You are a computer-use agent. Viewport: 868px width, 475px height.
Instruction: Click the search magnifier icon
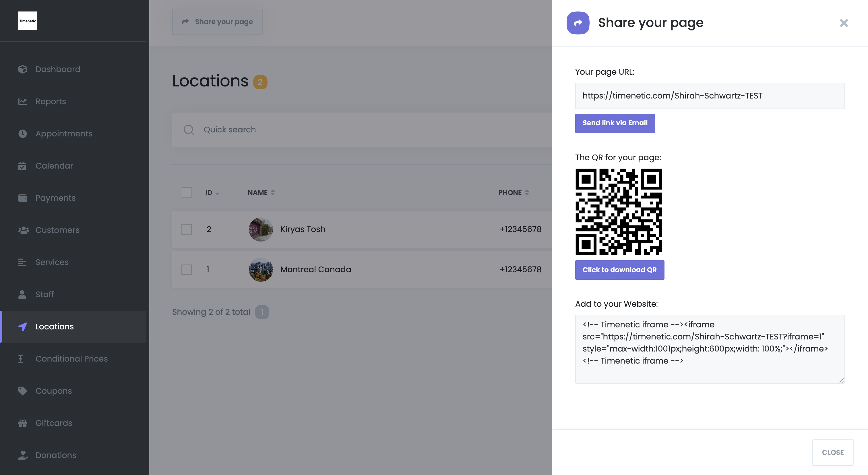click(x=189, y=130)
